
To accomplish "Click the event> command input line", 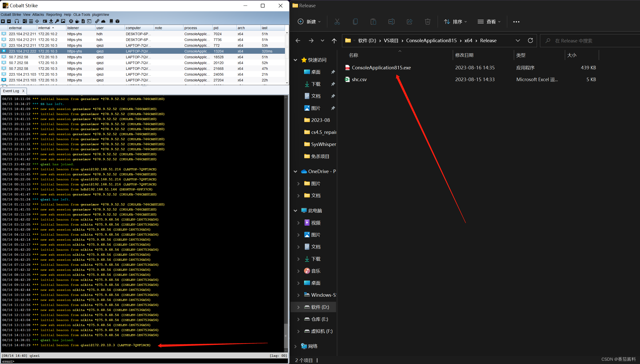I will click(x=144, y=361).
